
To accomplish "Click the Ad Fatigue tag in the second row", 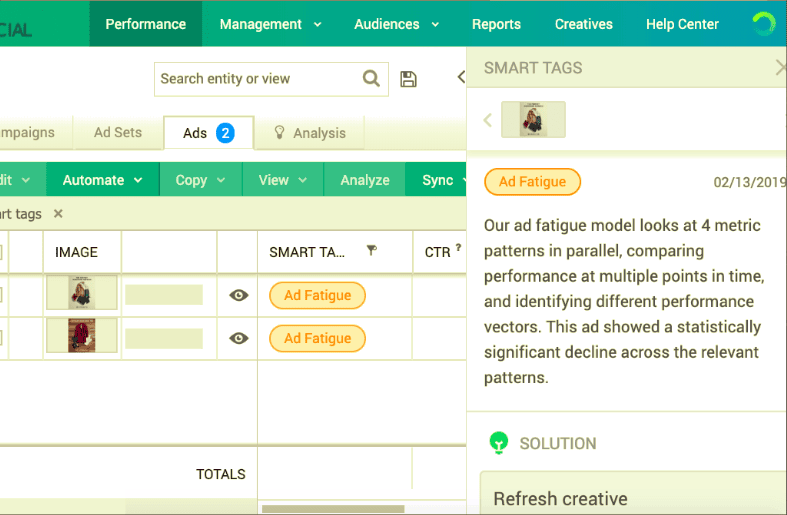I will coord(317,338).
